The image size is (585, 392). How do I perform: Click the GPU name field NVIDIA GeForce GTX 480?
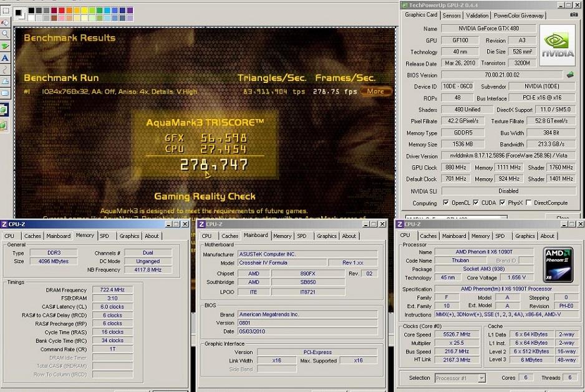[x=488, y=28]
